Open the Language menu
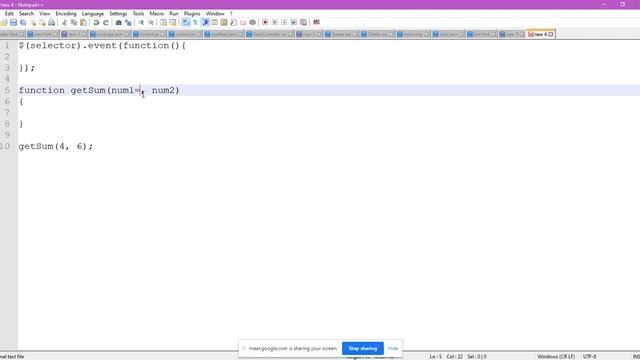Image resolution: width=640 pixels, height=360 pixels. [93, 13]
